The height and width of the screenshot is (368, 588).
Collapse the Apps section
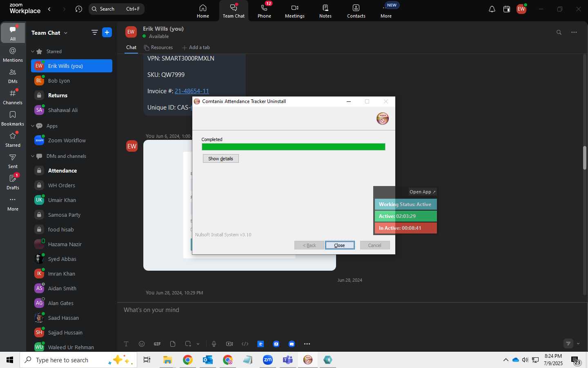33,126
